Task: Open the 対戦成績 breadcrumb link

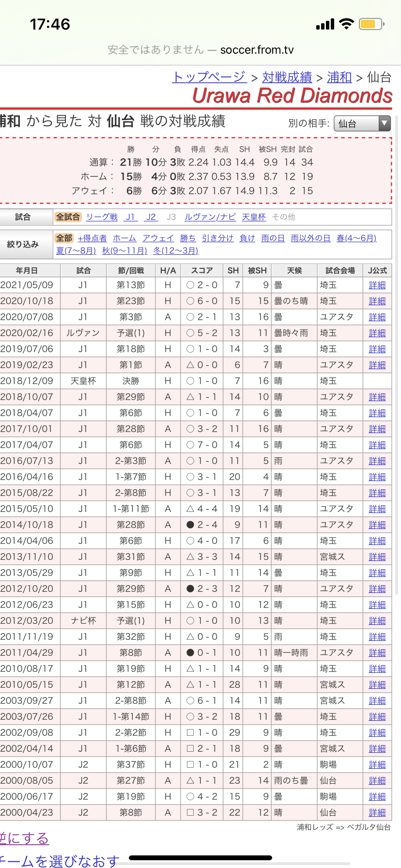Action: [287, 77]
